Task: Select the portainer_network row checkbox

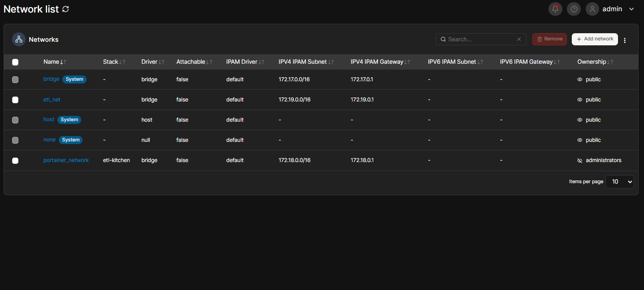Action: pyautogui.click(x=15, y=160)
